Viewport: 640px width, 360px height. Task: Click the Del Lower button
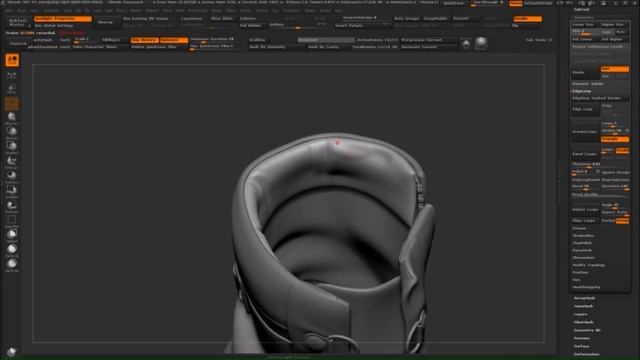click(585, 39)
